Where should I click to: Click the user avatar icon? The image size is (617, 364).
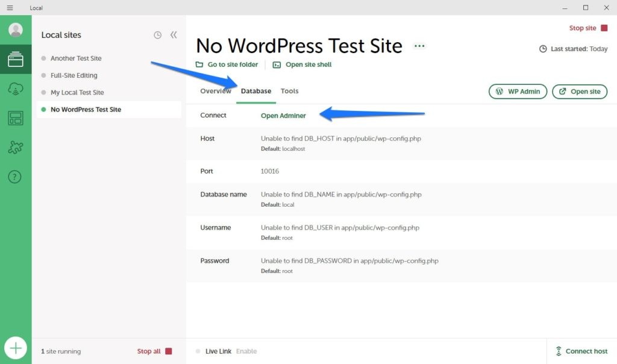pos(16,30)
